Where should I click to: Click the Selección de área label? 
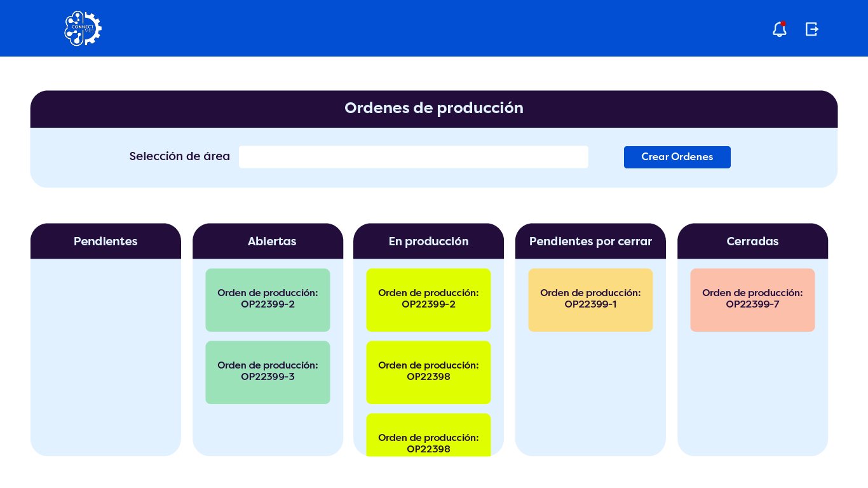[180, 156]
